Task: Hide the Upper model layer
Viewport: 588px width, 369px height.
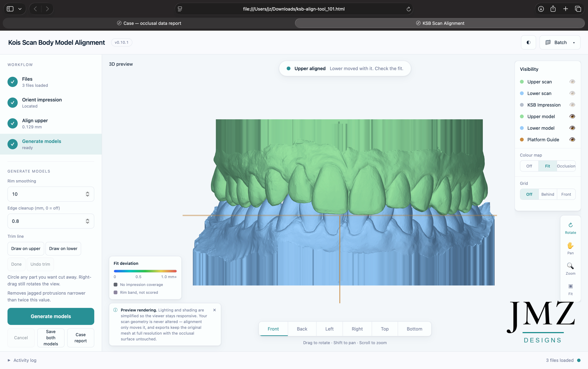Action: 572,116
